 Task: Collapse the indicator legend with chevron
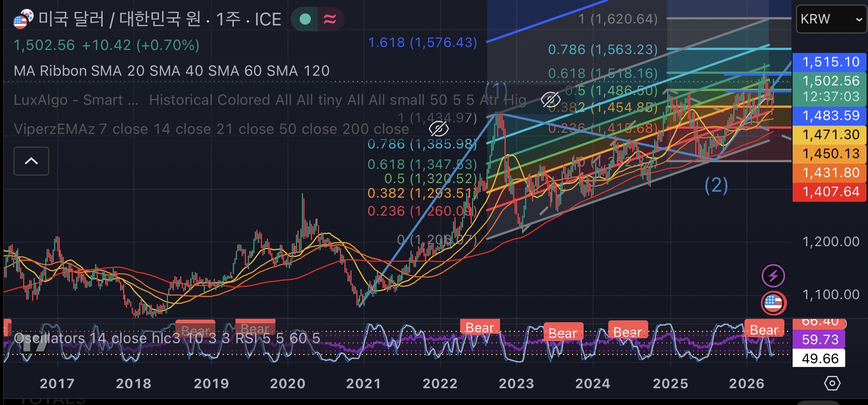(31, 161)
